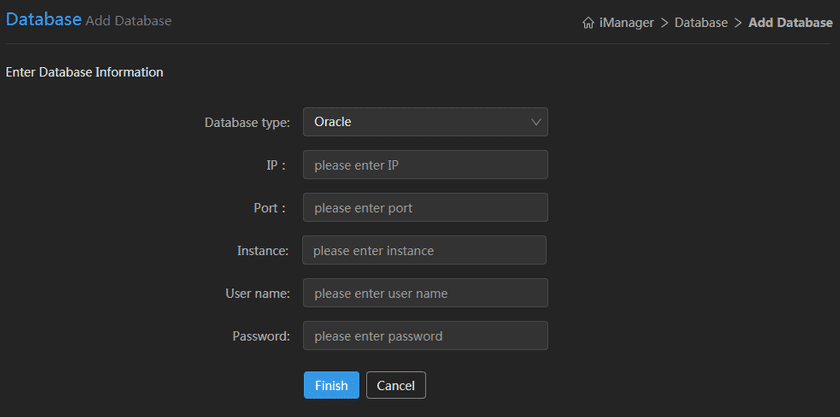Image resolution: width=840 pixels, height=417 pixels.
Task: Click the gray Add Database subtitle text
Action: pyautogui.click(x=128, y=21)
